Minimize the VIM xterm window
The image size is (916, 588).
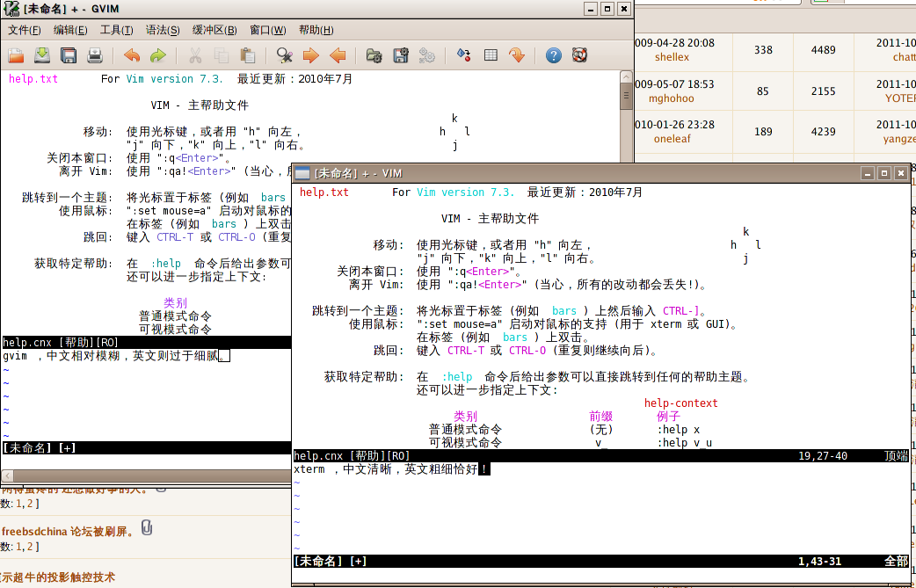868,173
